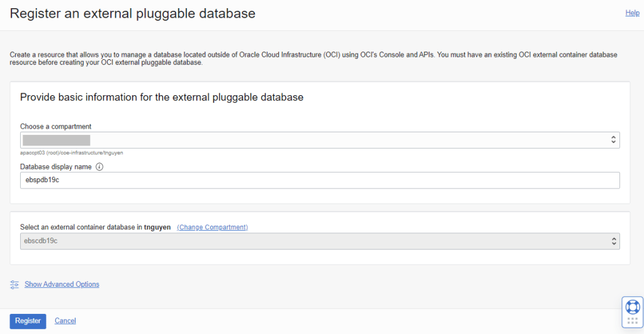Screen dimensions: 644x334
Task: Click the Change Compartment link
Action: (x=212, y=227)
